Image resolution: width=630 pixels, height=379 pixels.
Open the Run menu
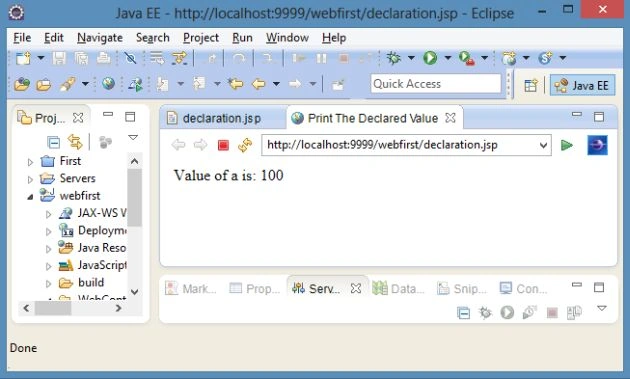242,38
